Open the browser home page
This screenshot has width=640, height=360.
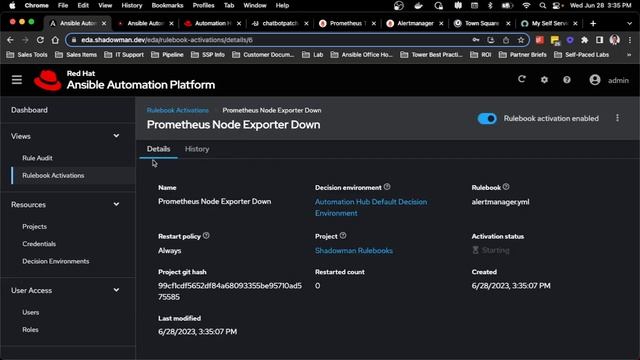point(55,40)
